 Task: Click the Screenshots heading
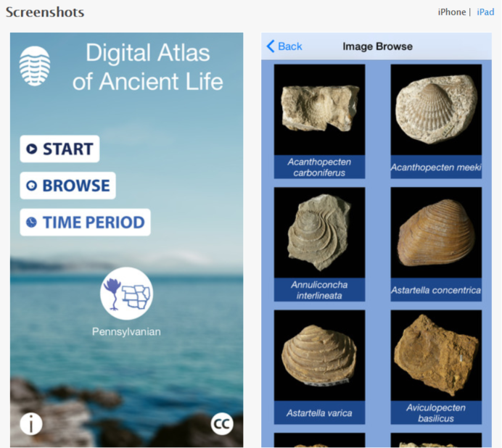click(45, 12)
